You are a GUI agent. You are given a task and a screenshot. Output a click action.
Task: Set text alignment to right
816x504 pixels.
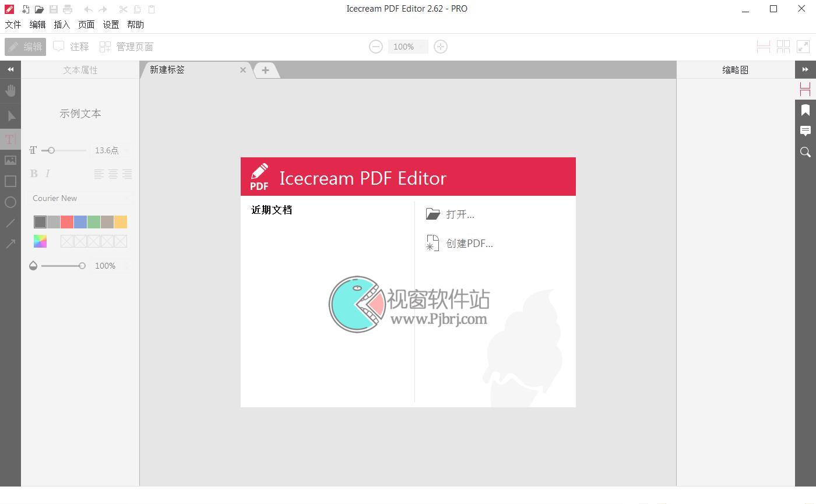[x=127, y=174]
